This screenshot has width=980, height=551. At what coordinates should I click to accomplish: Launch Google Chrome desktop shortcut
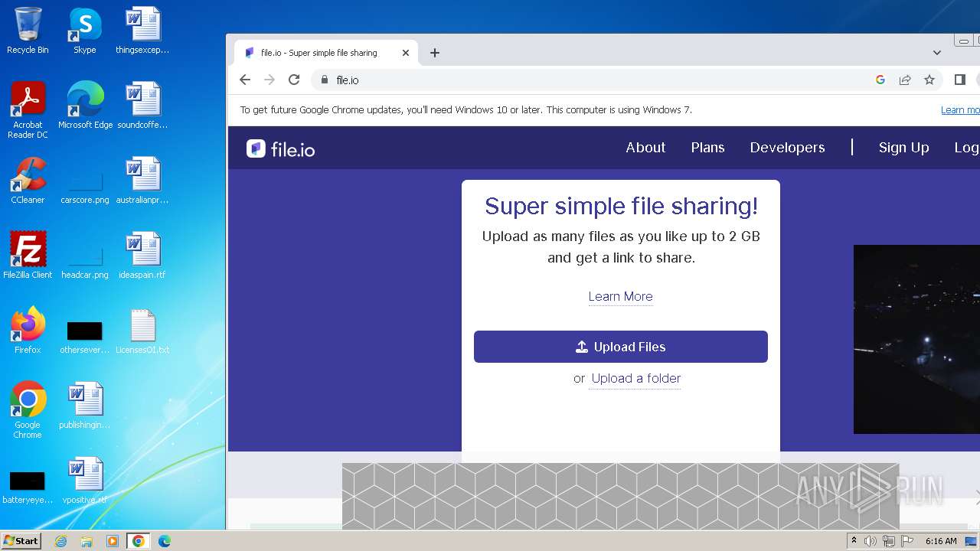[x=28, y=409]
